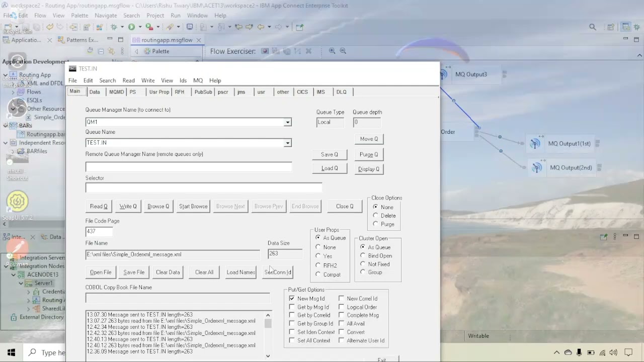Image resolution: width=644 pixels, height=362 pixels.
Task: Check the New Correl Id option
Action: click(341, 299)
